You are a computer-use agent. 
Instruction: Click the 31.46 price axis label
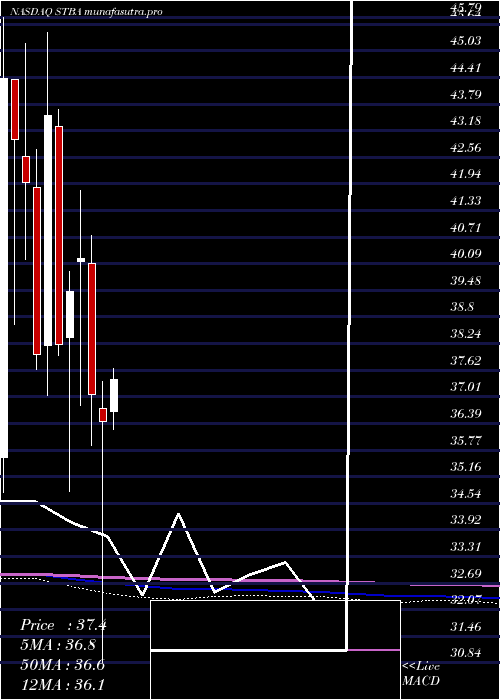(x=466, y=626)
